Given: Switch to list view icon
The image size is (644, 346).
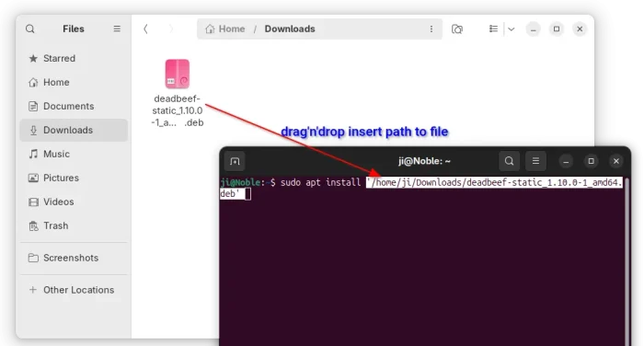Looking at the screenshot, I should tap(493, 29).
